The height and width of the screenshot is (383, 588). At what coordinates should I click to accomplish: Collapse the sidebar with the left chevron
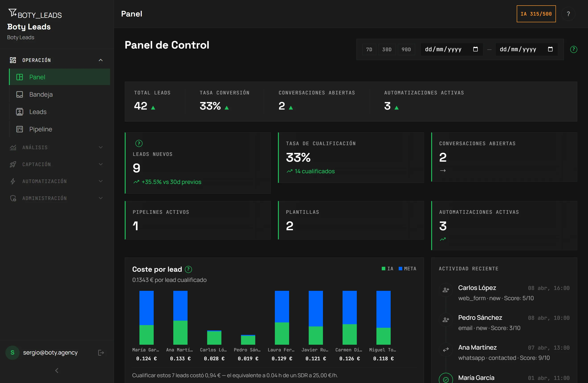tap(57, 370)
